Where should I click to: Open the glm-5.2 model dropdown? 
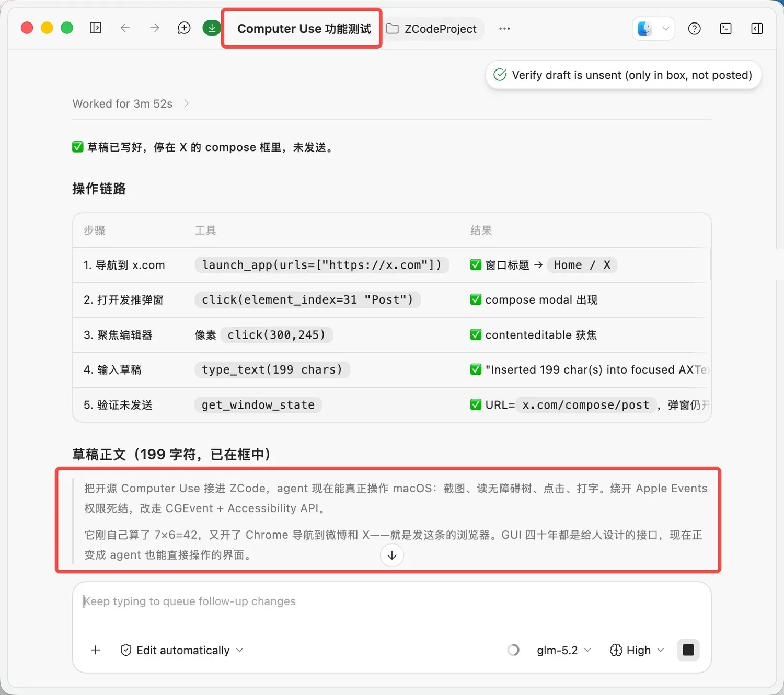(x=564, y=650)
